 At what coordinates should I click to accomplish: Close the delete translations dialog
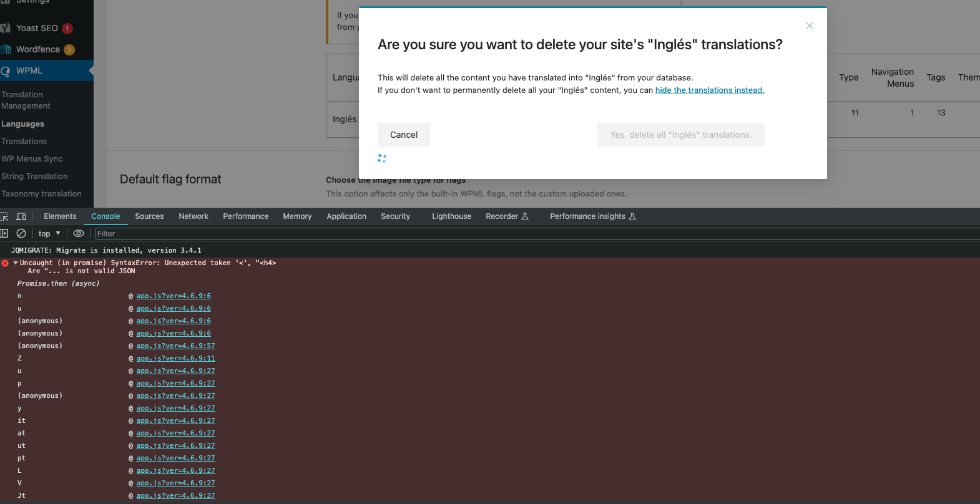[809, 26]
